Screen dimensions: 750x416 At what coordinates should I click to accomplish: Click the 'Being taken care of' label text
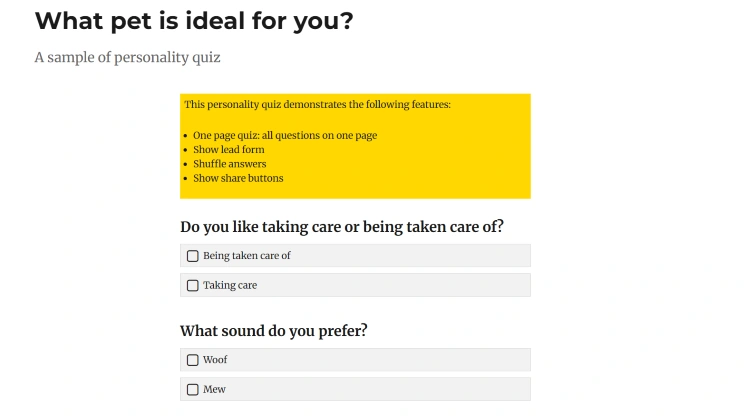pos(246,256)
